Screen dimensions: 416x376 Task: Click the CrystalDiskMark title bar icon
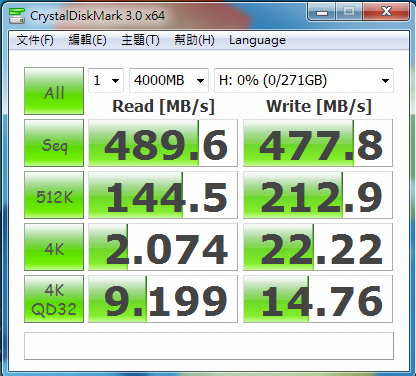(17, 16)
